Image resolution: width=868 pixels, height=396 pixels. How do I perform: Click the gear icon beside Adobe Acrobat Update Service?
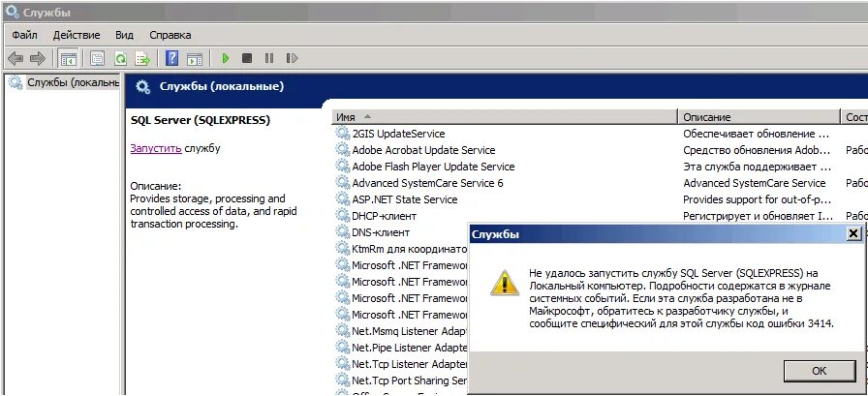coord(343,150)
